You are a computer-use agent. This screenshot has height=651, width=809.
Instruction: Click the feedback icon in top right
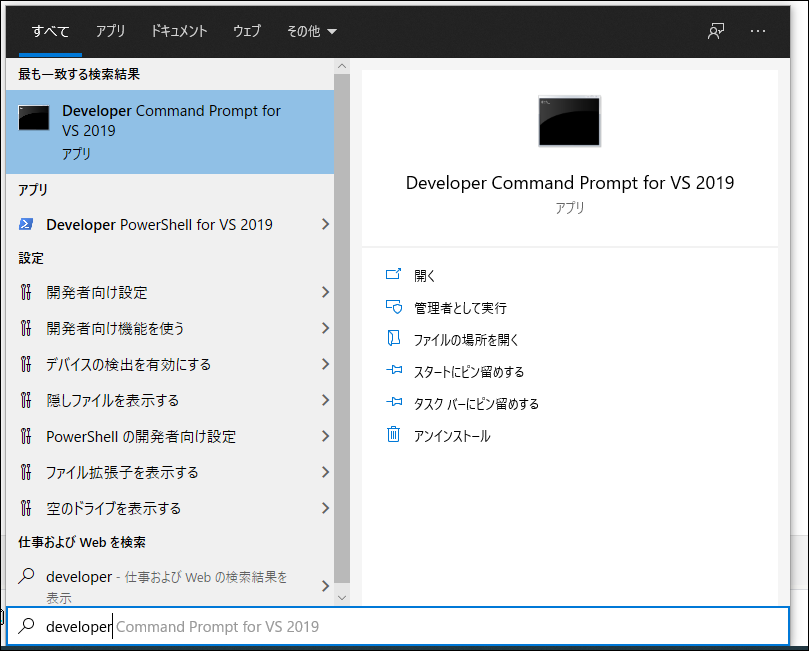(716, 31)
